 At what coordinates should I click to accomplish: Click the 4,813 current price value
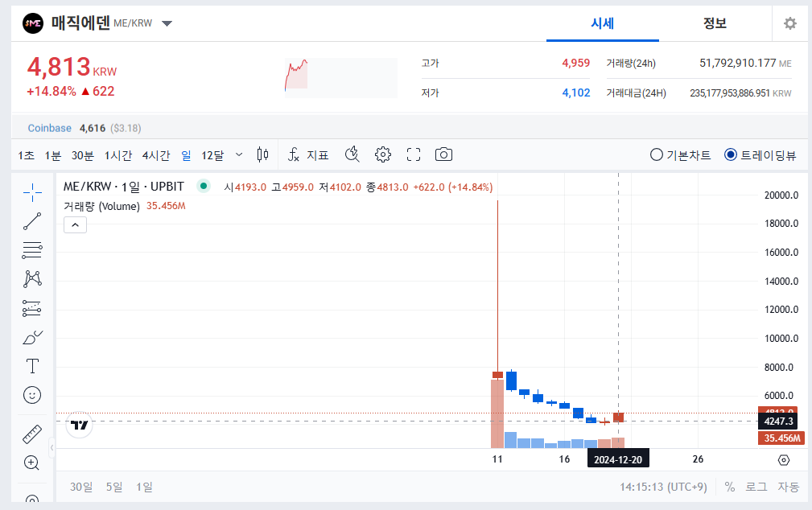point(59,67)
